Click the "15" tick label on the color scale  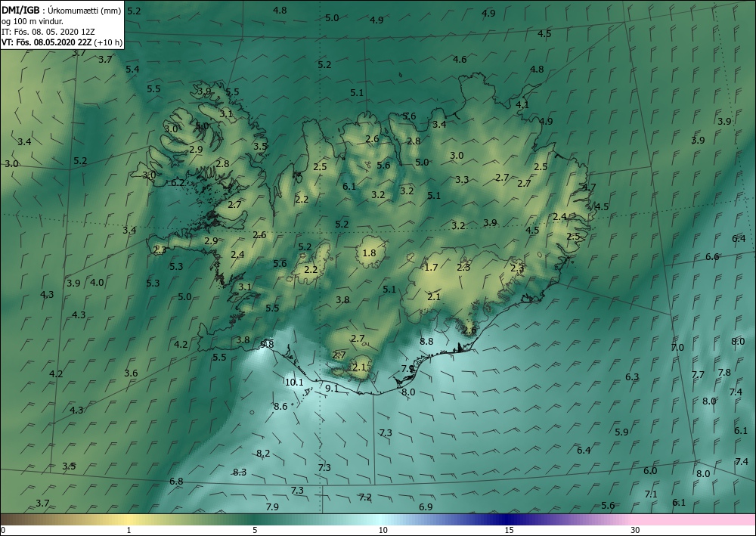[509, 530]
